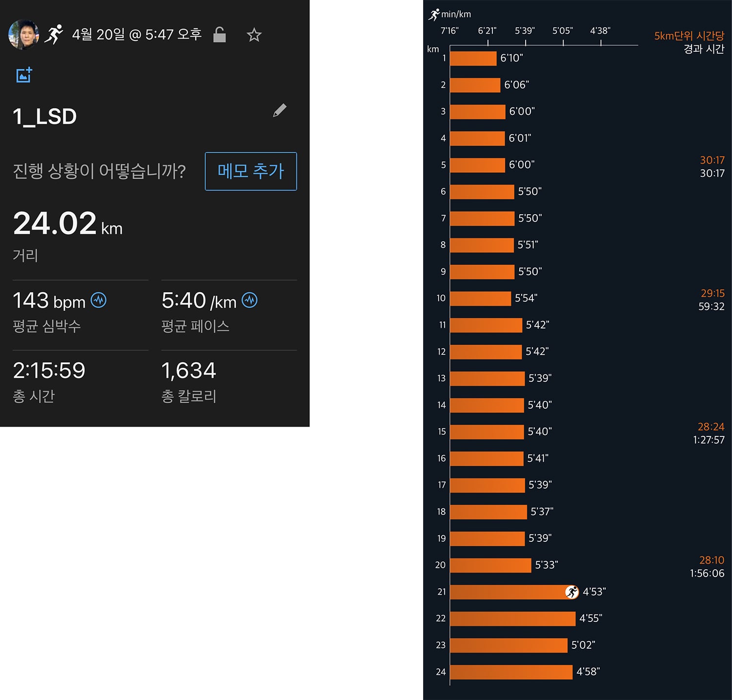This screenshot has height=700, width=732.
Task: Click the 1,634 total calories stat
Action: 189,371
